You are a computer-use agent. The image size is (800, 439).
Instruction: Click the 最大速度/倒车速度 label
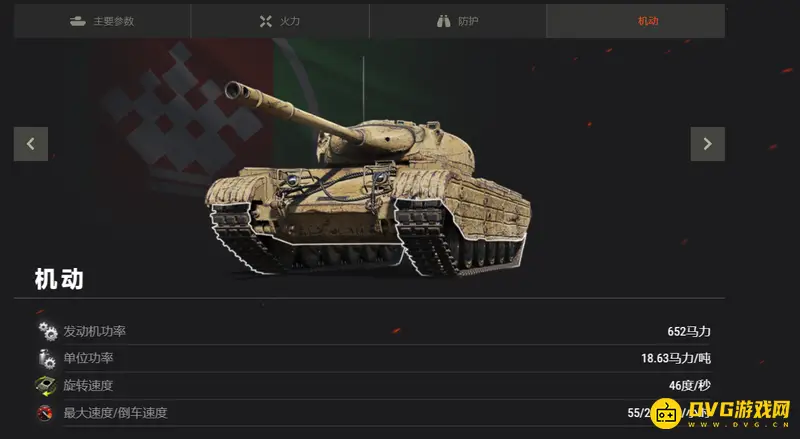point(115,412)
